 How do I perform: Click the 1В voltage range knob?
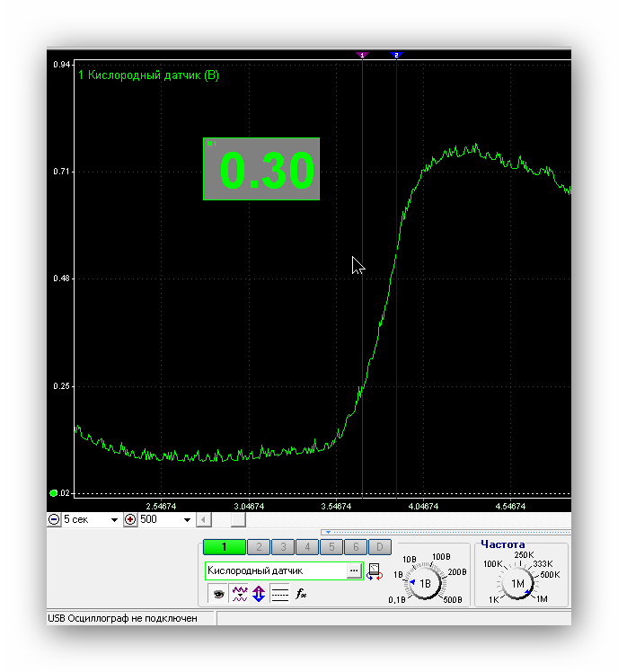(x=425, y=583)
